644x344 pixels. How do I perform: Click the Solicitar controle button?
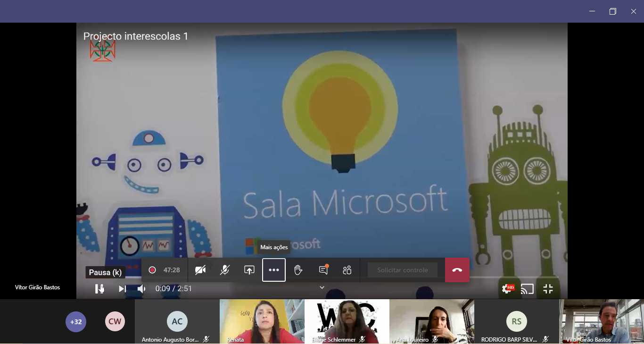[x=403, y=270]
